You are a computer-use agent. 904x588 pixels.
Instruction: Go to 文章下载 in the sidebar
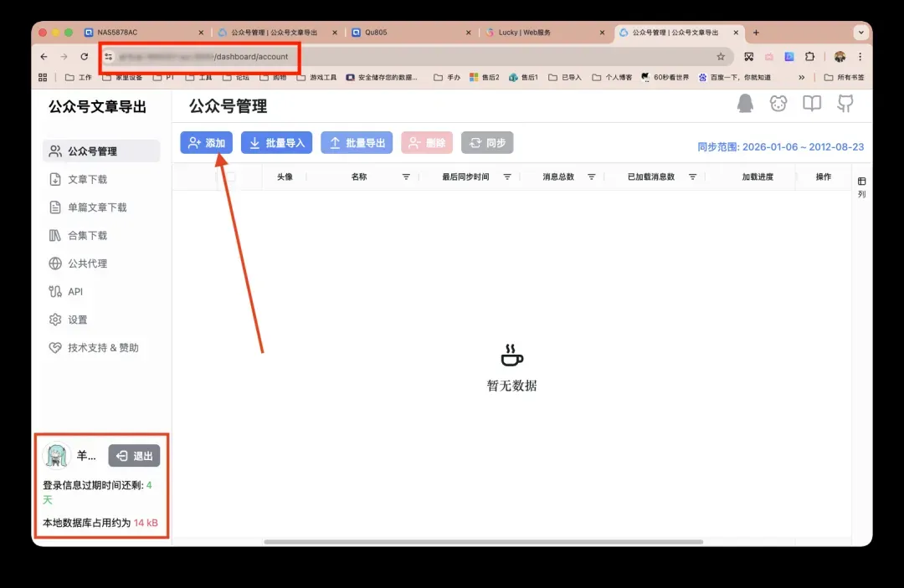pyautogui.click(x=87, y=179)
